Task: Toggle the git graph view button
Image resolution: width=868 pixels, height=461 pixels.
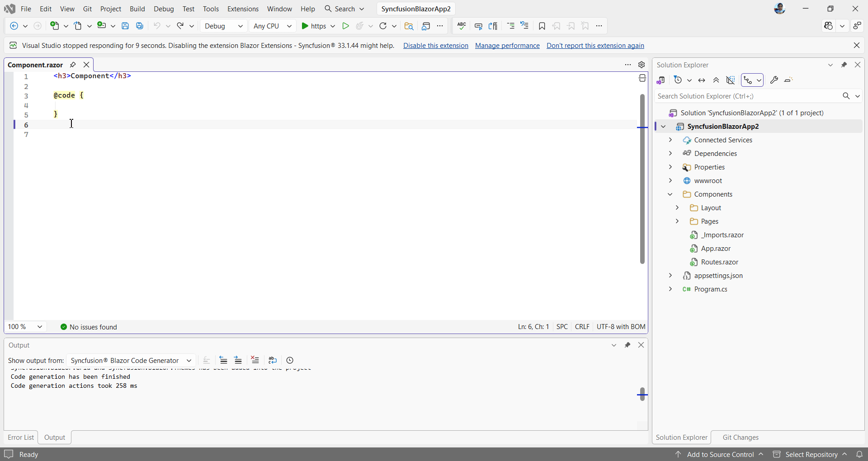Action: tap(748, 80)
